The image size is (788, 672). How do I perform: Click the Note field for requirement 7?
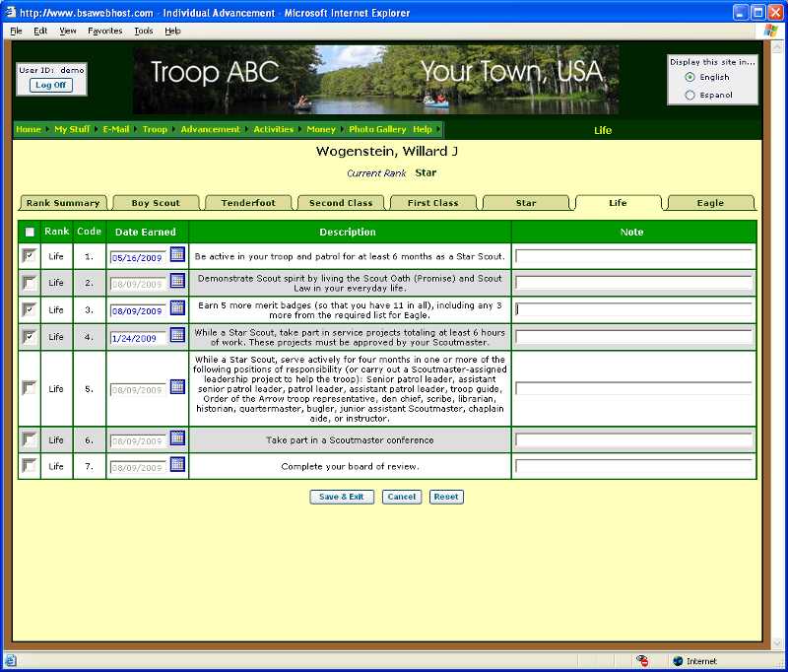tap(633, 466)
